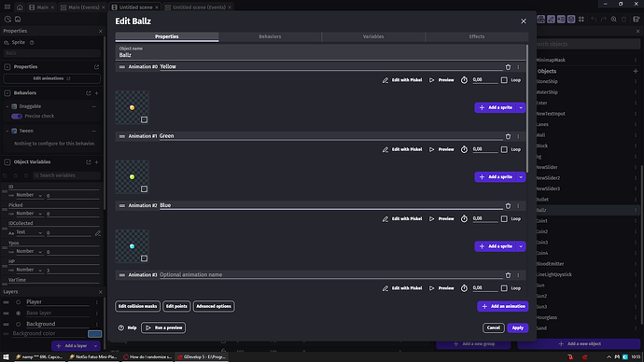644x362 pixels.
Task: Toggle the Precise check switch
Action: coord(17,116)
